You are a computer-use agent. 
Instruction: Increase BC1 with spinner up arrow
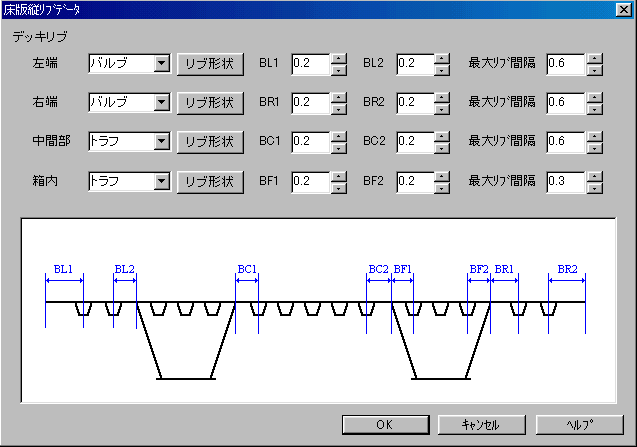pos(338,137)
